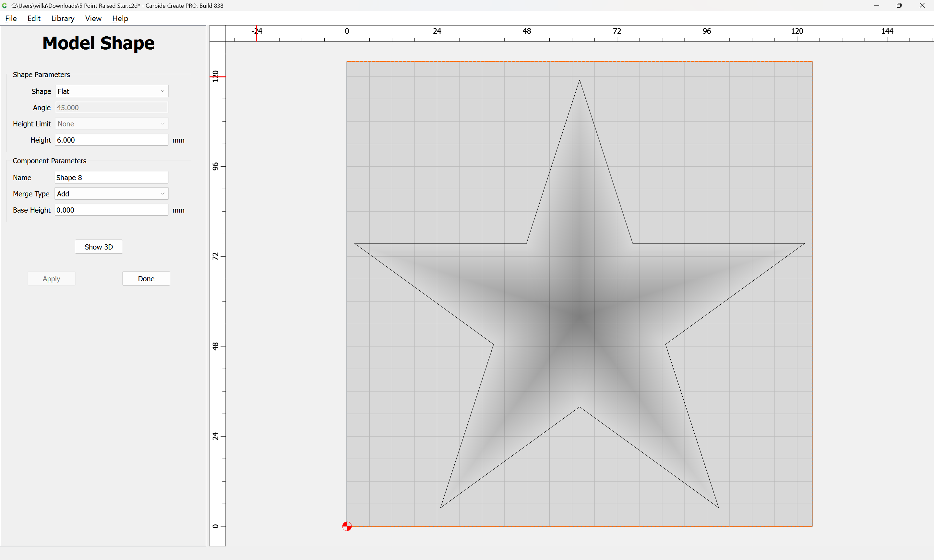Click the restore window icon
Image resolution: width=934 pixels, height=560 pixels.
point(899,6)
